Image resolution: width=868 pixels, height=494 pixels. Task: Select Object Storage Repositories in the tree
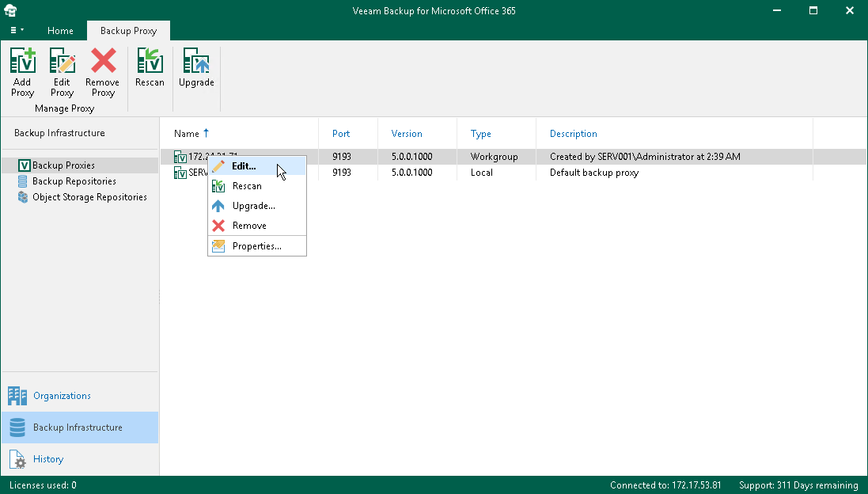[x=89, y=197]
